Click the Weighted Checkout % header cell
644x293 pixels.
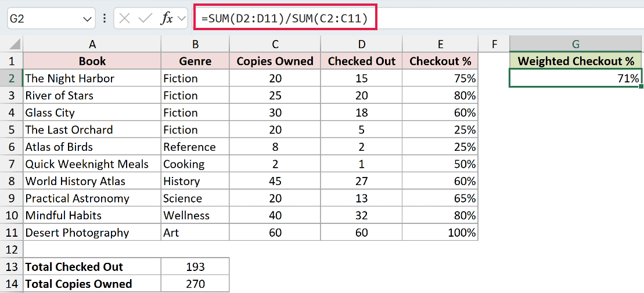click(576, 61)
